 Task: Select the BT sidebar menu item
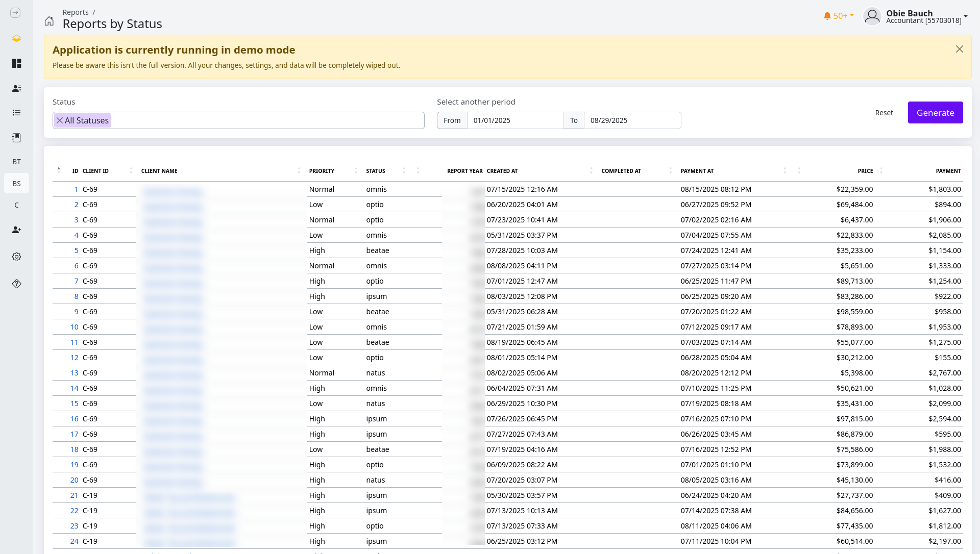coord(16,162)
